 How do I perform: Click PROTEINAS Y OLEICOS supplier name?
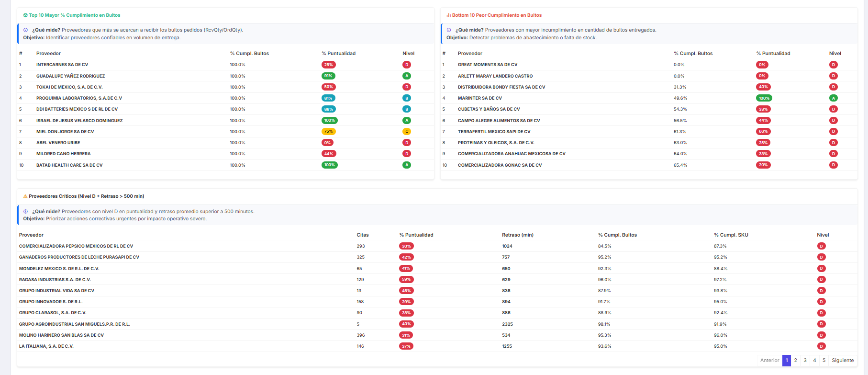[x=496, y=143]
